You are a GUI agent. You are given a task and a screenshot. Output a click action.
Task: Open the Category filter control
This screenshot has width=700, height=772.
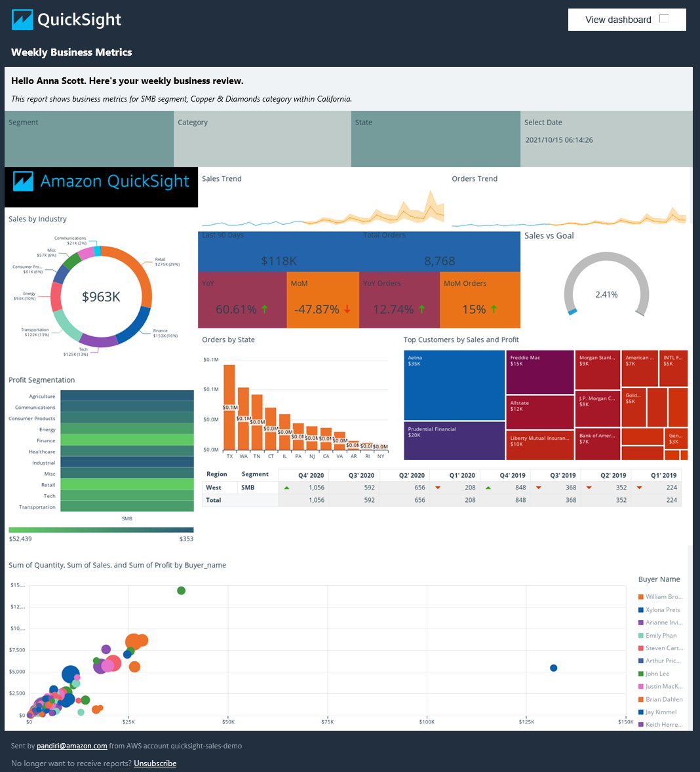[x=262, y=139]
